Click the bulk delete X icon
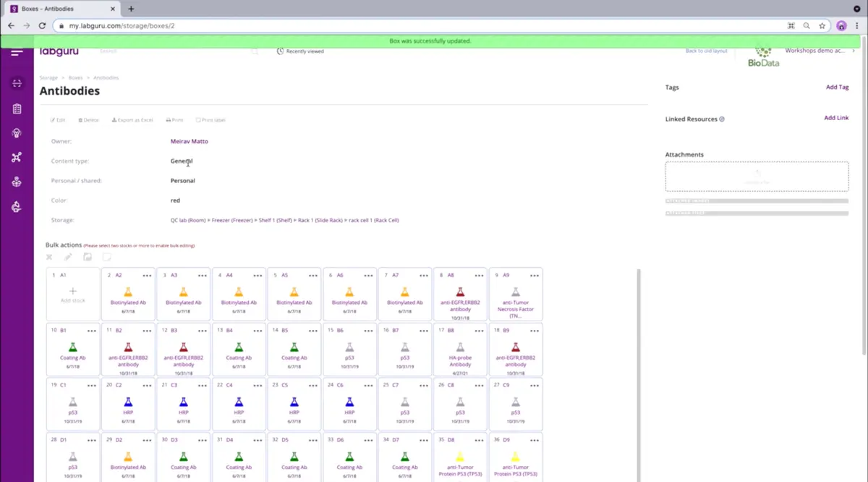This screenshot has height=482, width=868. (x=49, y=257)
